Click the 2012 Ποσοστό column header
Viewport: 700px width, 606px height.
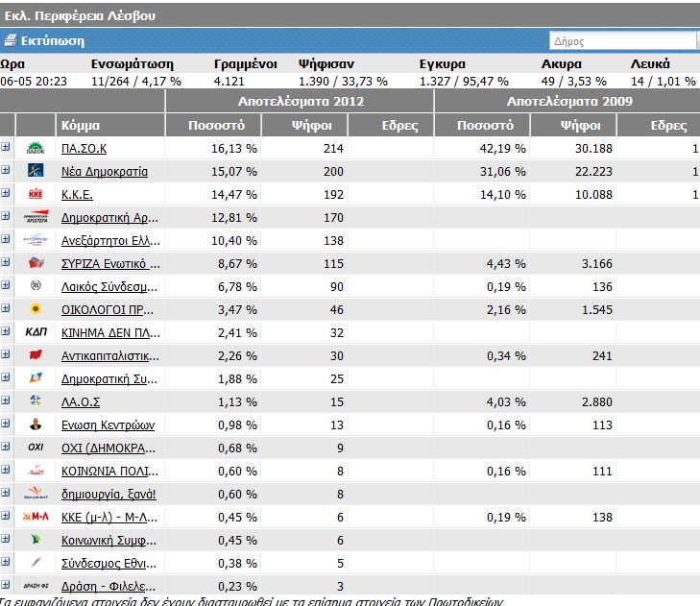213,125
